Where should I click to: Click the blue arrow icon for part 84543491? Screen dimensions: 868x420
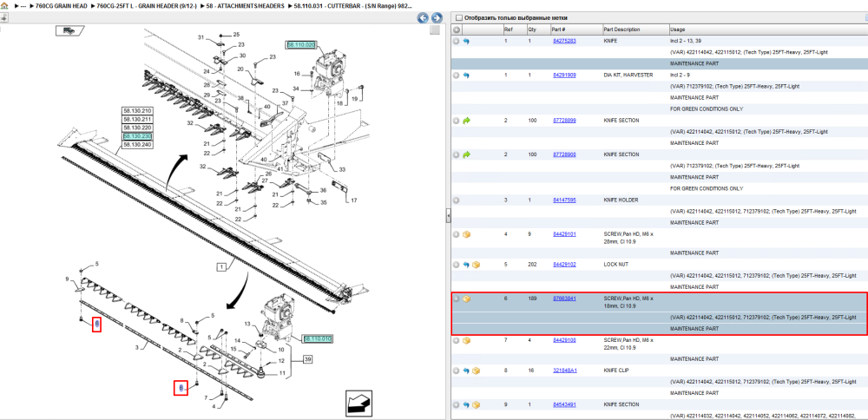pos(466,404)
